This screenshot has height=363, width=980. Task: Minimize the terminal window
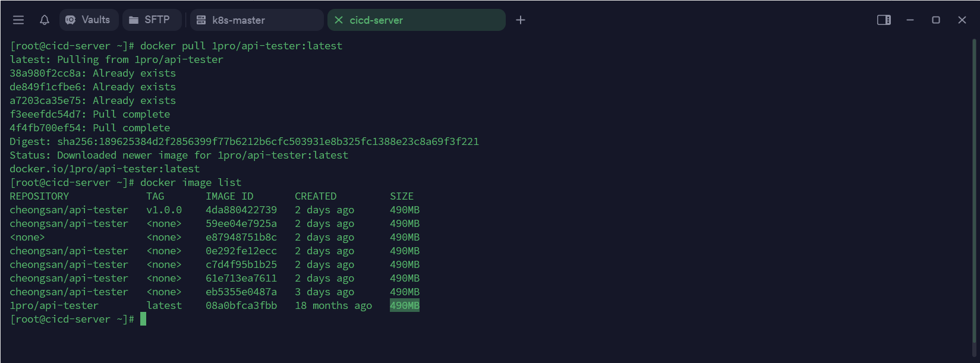pos(910,20)
